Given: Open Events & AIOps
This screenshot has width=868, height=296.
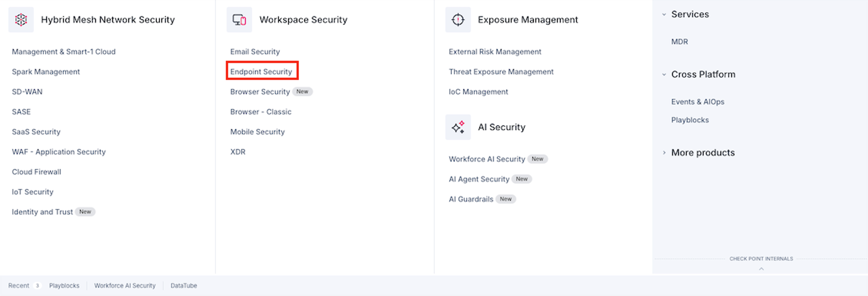Looking at the screenshot, I should [x=698, y=102].
